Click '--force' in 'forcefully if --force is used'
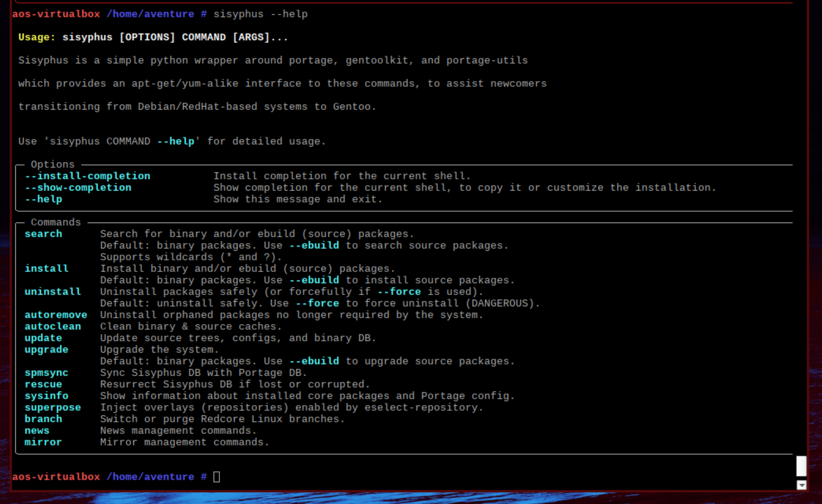Viewport: 822px width, 504px height. [x=399, y=292]
